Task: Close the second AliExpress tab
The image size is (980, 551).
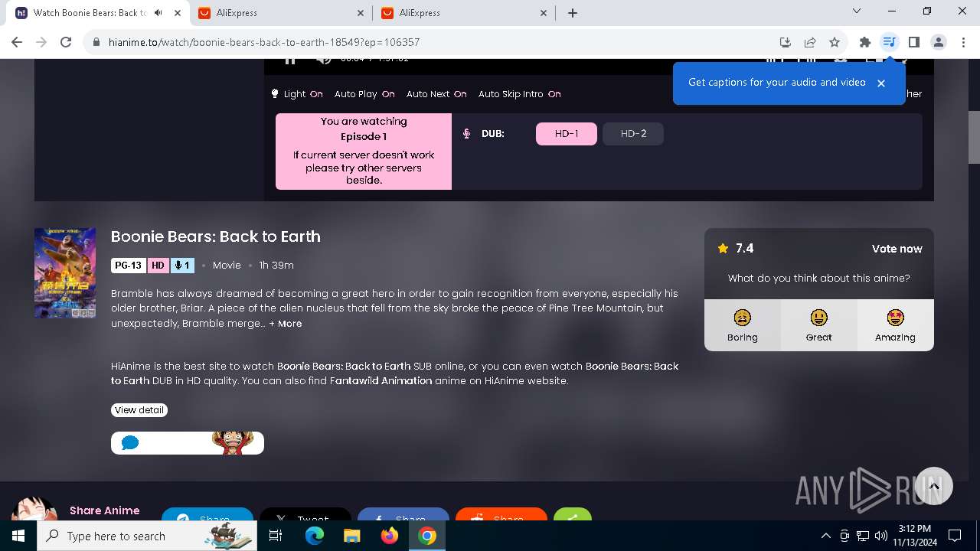Action: pyautogui.click(x=544, y=13)
